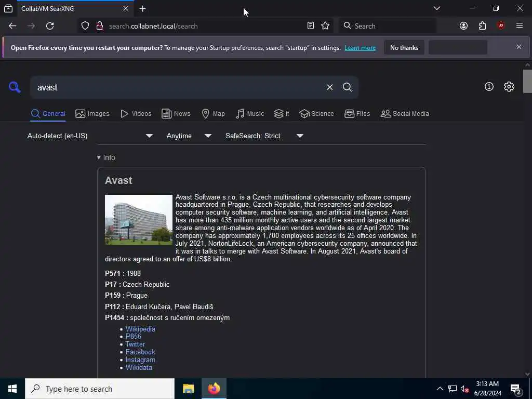
Task: Switch to the Social Media tab
Action: (405, 114)
